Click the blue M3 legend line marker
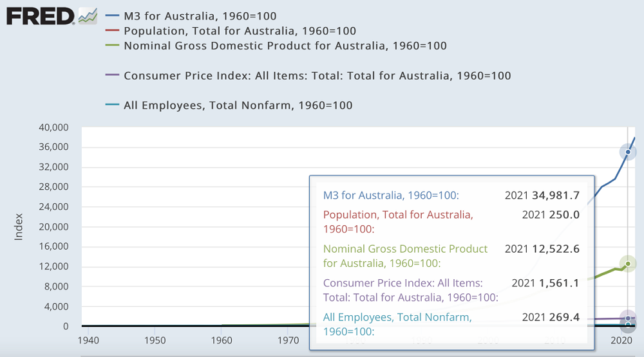The image size is (644, 357). [x=112, y=15]
